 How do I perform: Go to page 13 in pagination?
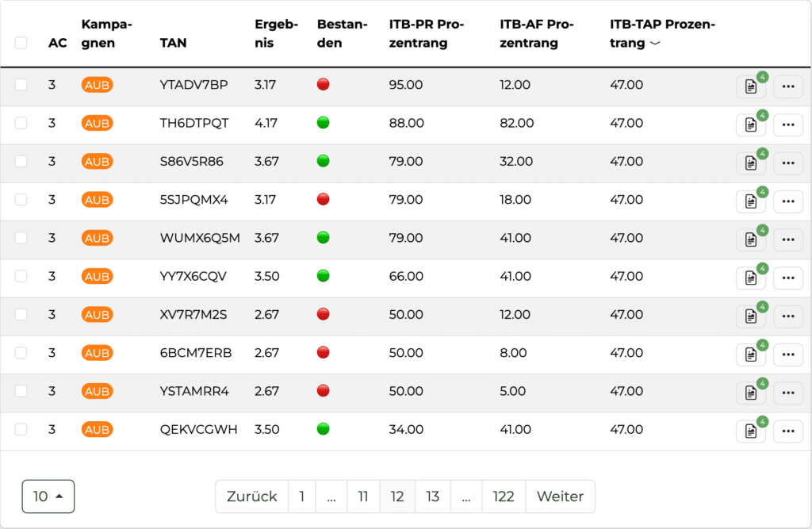click(433, 496)
